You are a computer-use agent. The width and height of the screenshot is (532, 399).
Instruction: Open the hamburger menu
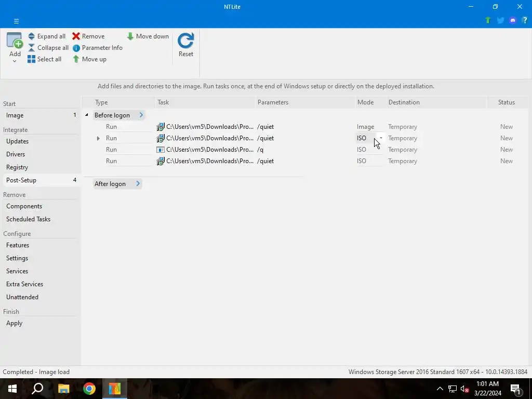[16, 21]
